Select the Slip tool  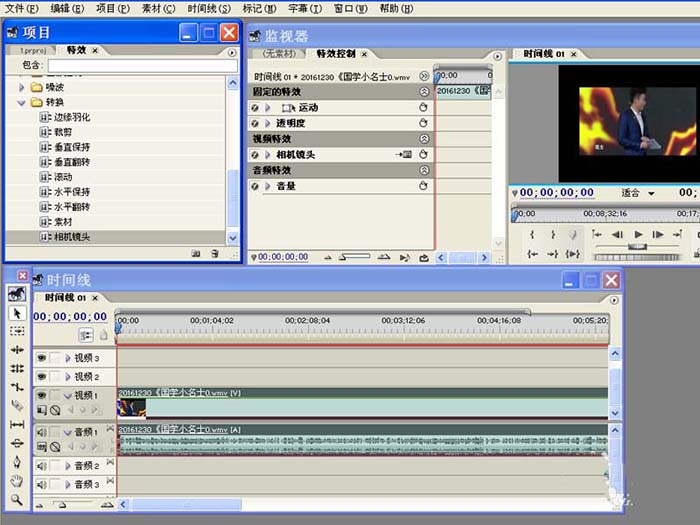pyautogui.click(x=17, y=424)
